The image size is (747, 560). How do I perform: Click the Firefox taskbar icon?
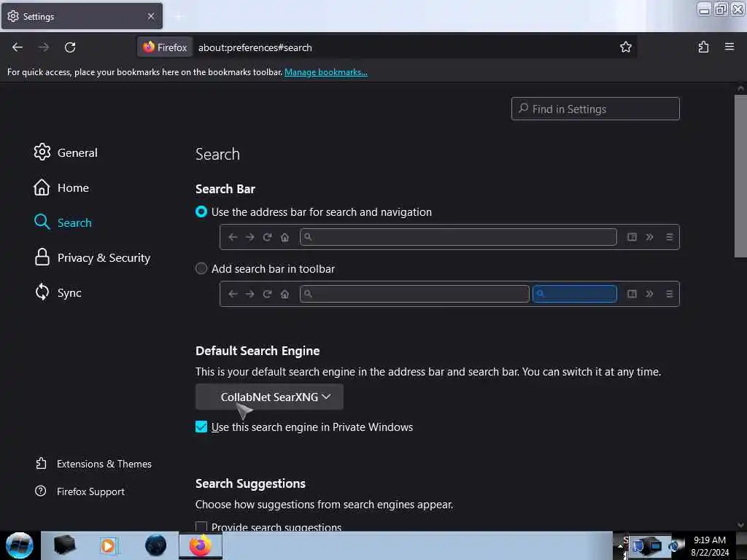pyautogui.click(x=201, y=545)
